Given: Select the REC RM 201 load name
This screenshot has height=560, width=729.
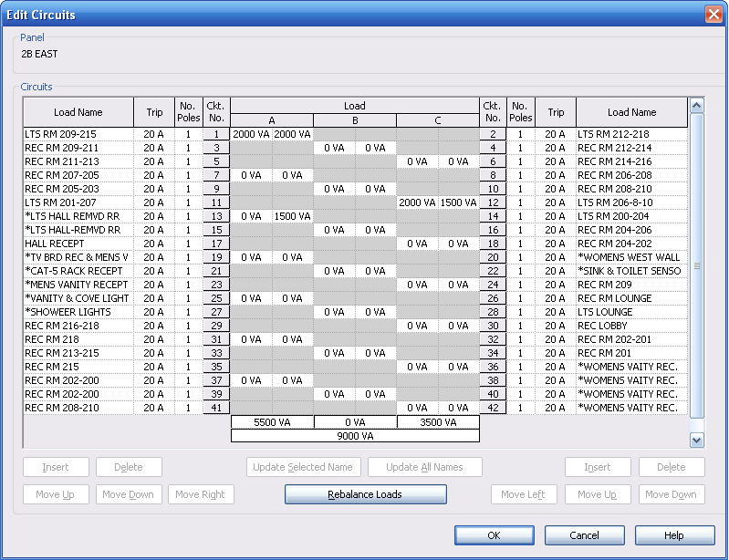Looking at the screenshot, I should tap(631, 353).
